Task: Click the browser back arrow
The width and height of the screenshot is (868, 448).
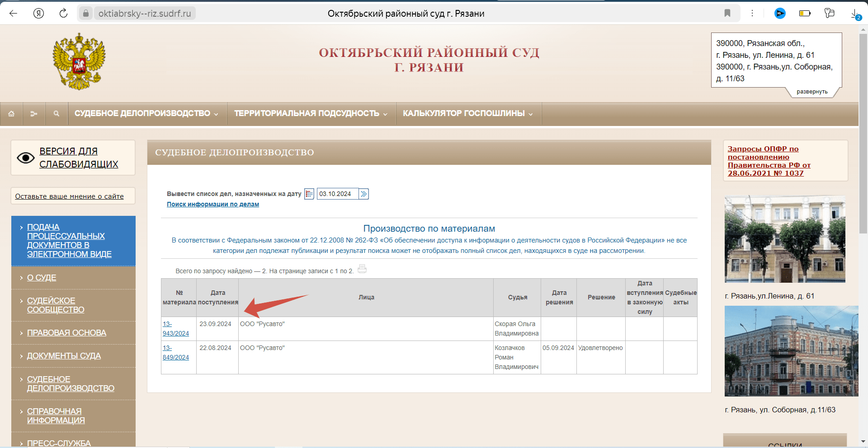Action: 13,14
